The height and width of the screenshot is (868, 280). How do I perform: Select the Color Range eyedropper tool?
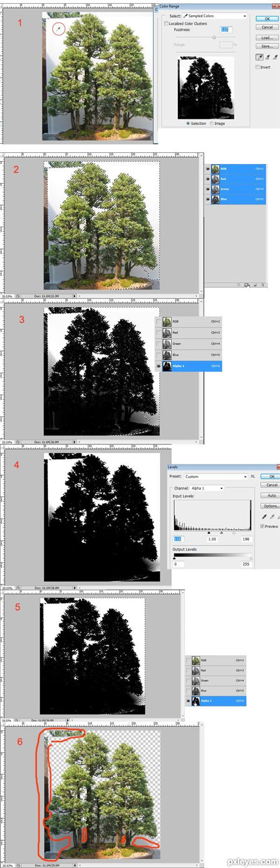tap(259, 56)
